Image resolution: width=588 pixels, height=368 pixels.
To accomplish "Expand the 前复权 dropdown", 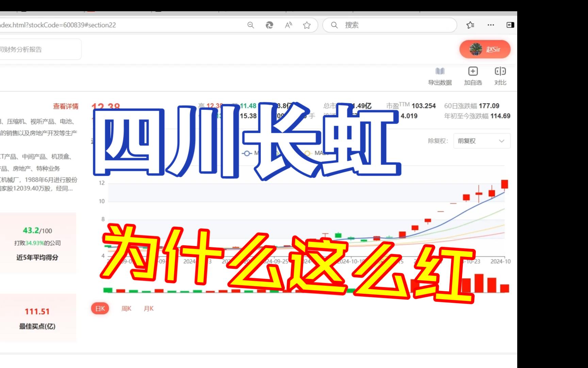I will (482, 141).
